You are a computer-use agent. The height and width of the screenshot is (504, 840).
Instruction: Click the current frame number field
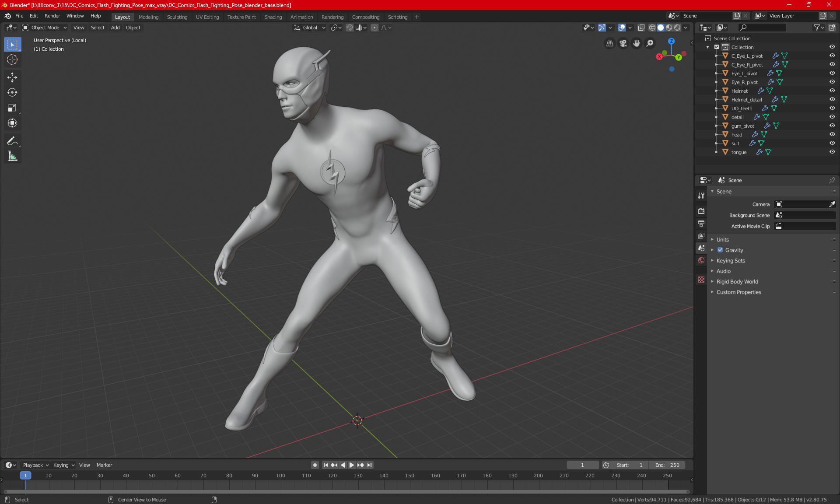tap(582, 465)
